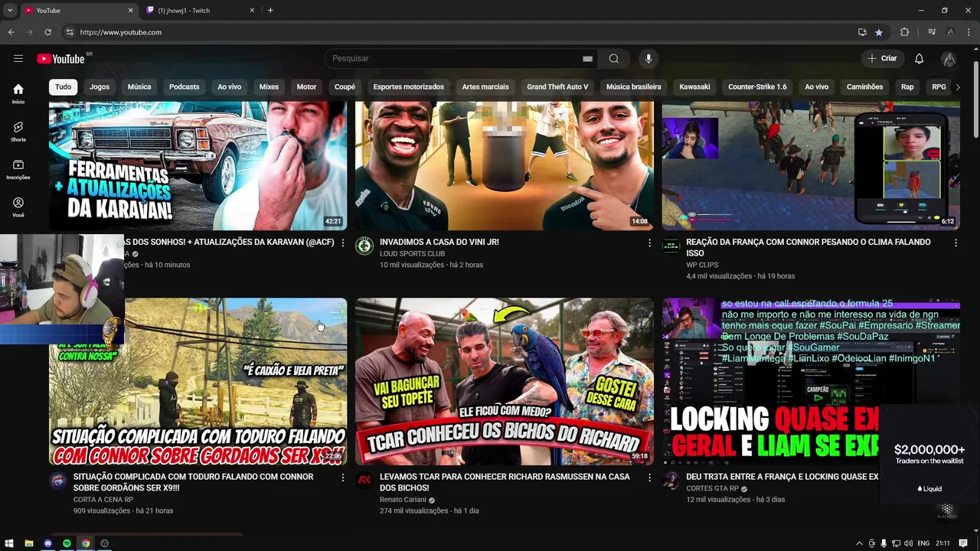Open Chrome three-dot menu
Viewport: 980px width, 551px height.
(x=969, y=32)
